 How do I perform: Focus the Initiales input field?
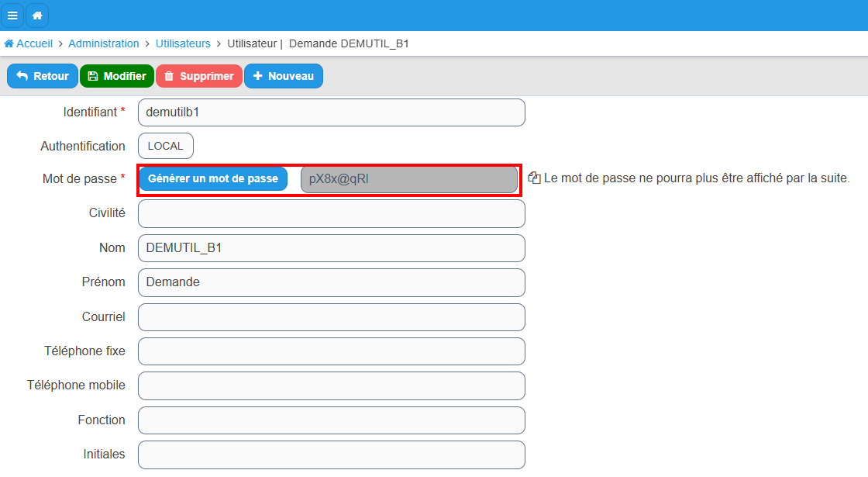[332, 455]
